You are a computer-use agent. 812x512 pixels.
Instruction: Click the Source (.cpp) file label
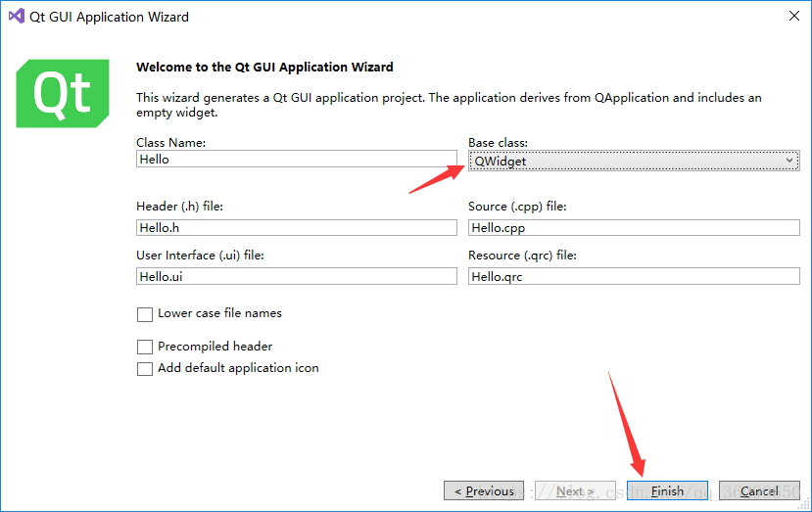pos(517,206)
